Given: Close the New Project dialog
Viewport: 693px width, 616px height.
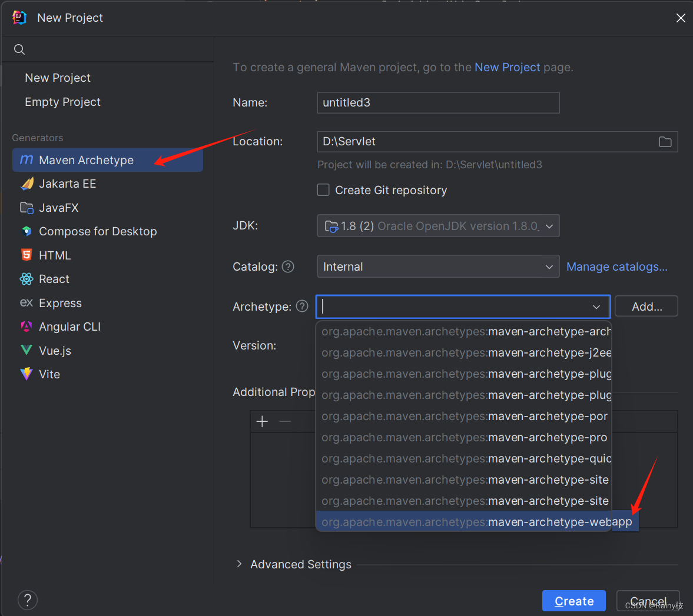Looking at the screenshot, I should (680, 18).
